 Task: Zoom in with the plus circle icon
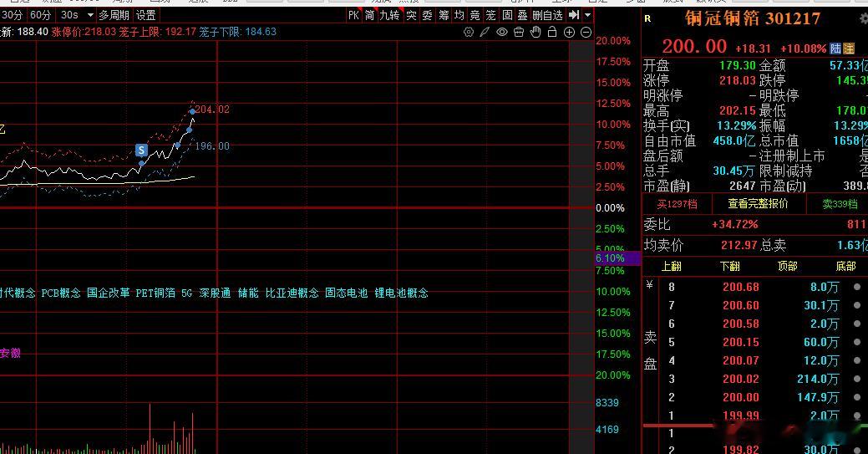(569, 32)
